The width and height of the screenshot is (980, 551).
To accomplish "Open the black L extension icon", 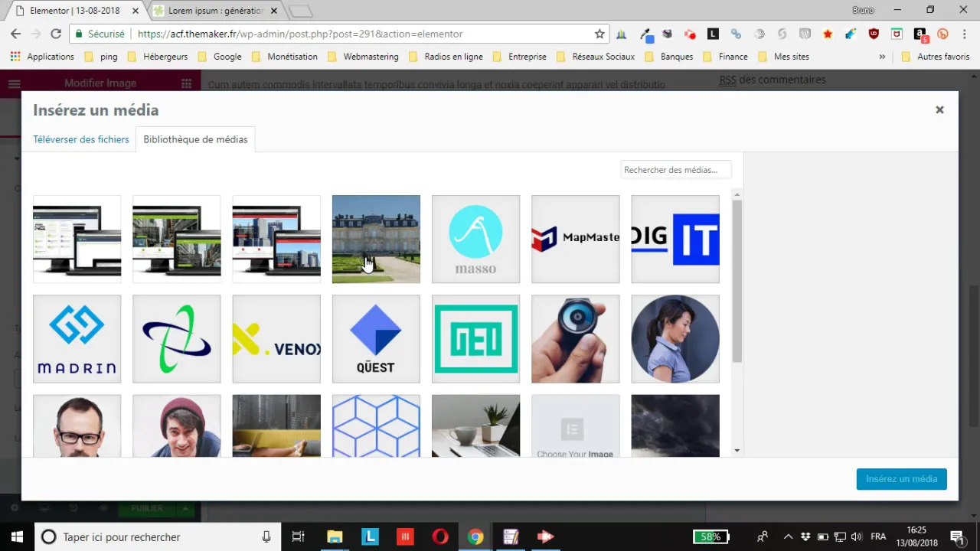I will pyautogui.click(x=713, y=34).
